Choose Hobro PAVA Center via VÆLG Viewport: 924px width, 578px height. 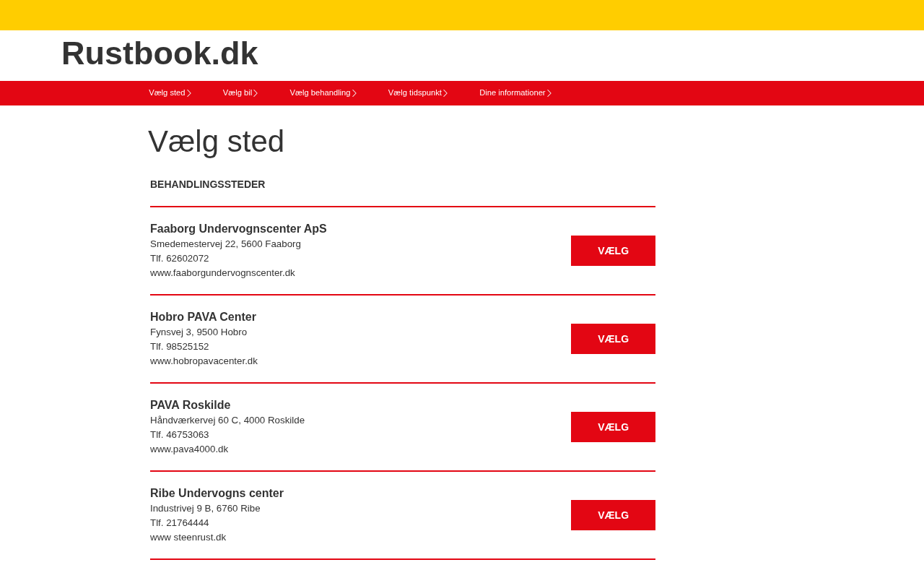[613, 339]
